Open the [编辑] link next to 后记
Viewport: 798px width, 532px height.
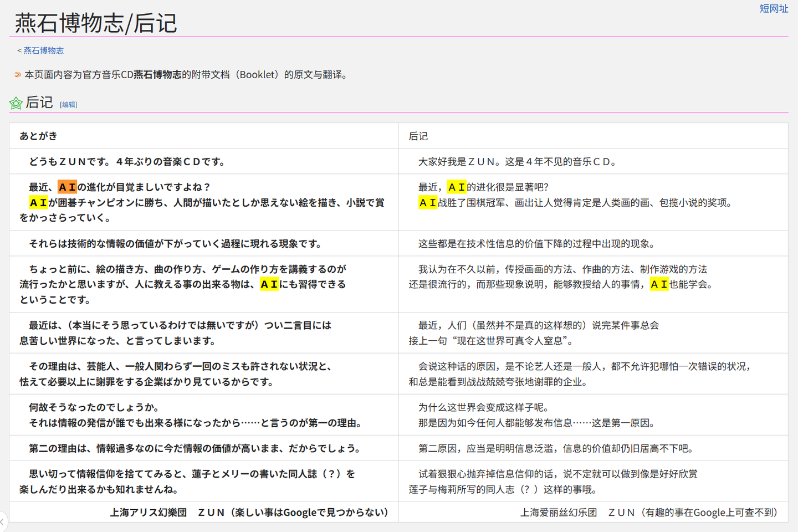pyautogui.click(x=68, y=104)
